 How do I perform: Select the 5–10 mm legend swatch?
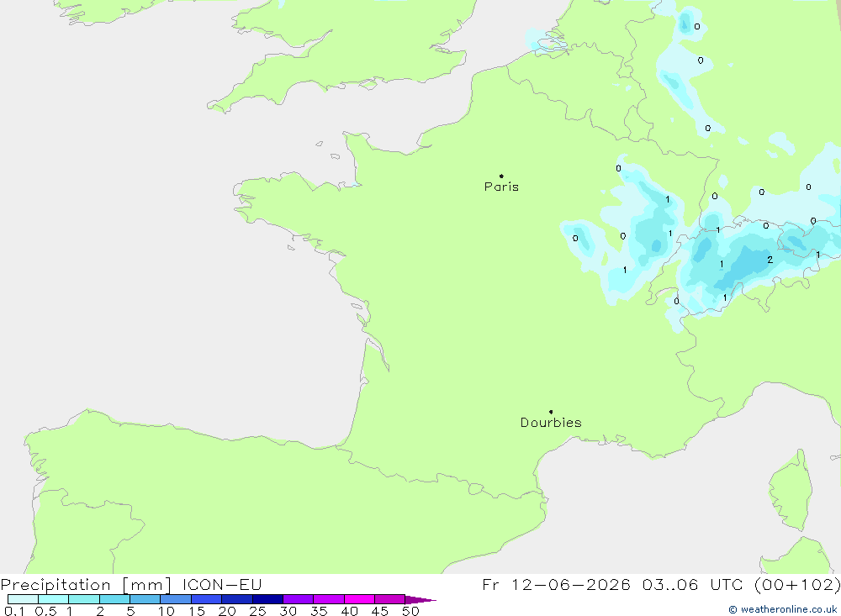pos(145,599)
